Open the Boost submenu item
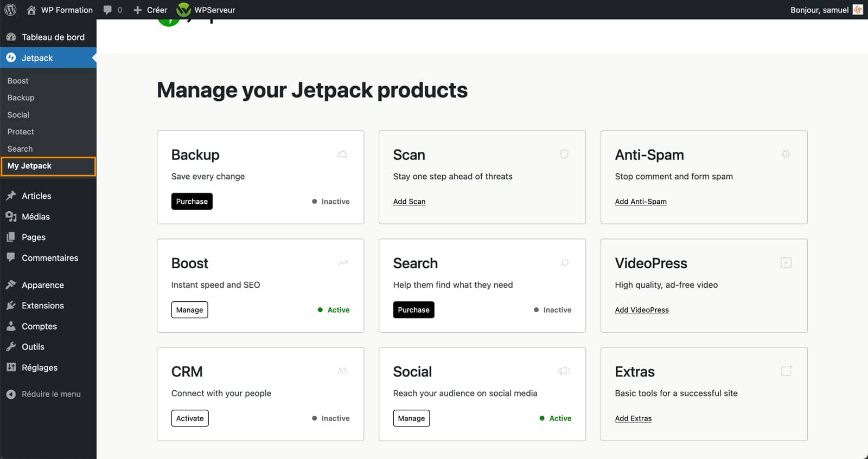 [18, 81]
